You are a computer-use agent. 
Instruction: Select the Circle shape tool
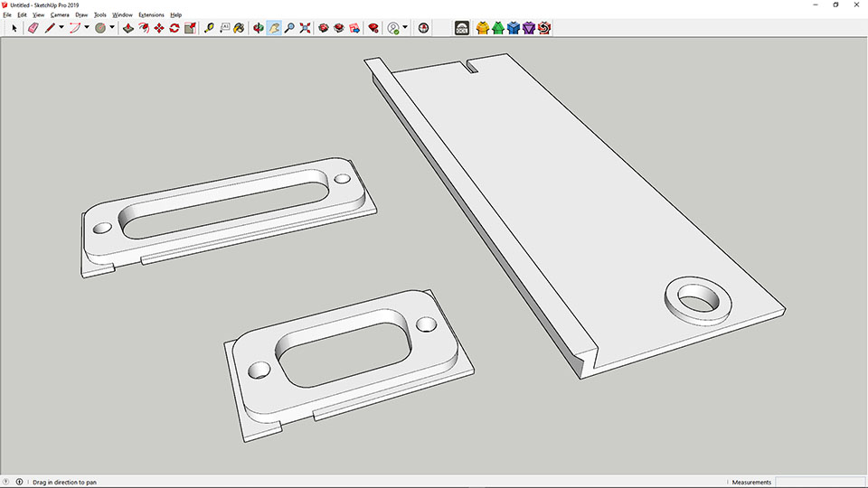(100, 28)
